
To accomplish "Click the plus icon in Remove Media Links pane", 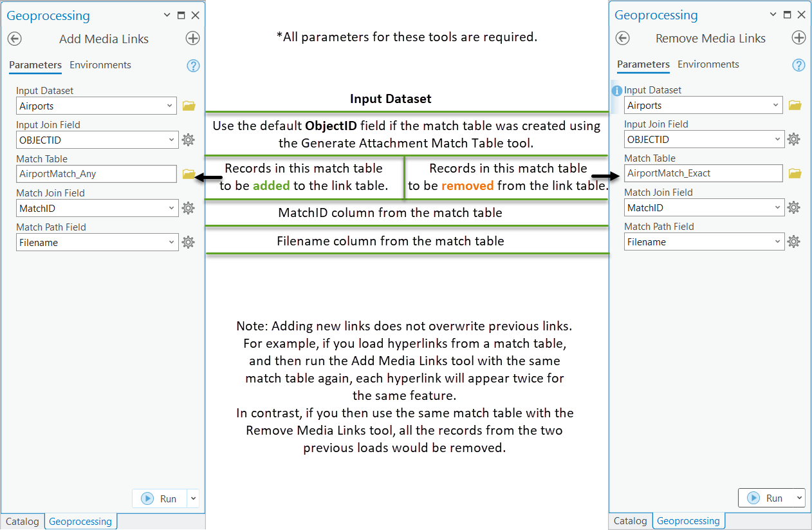I will [798, 38].
